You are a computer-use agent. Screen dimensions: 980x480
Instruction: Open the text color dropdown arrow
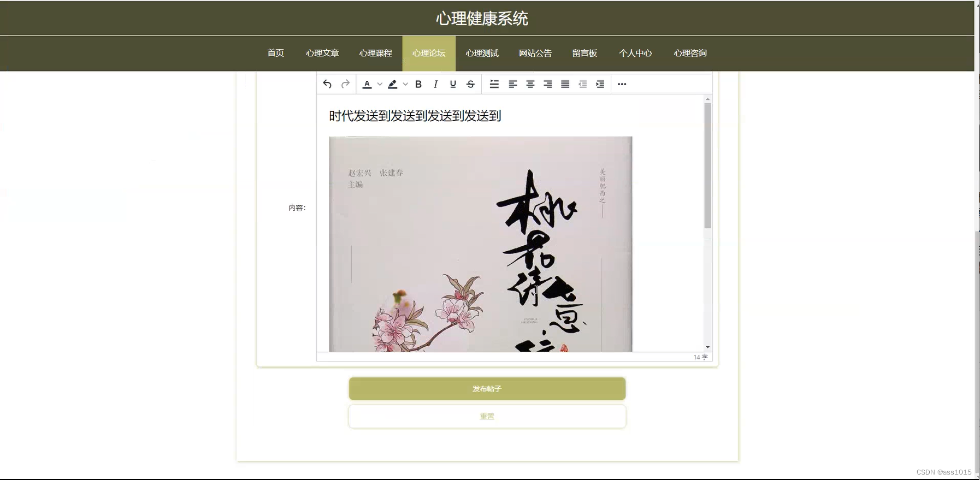380,84
